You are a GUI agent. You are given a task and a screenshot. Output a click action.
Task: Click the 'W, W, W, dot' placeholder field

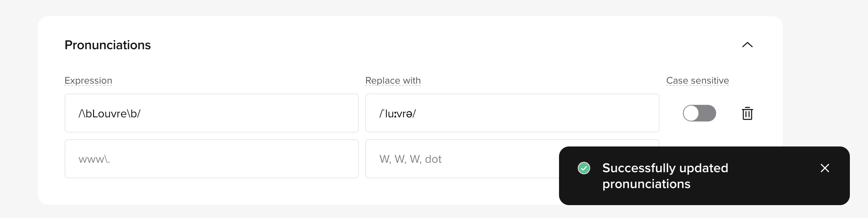[x=434, y=159]
